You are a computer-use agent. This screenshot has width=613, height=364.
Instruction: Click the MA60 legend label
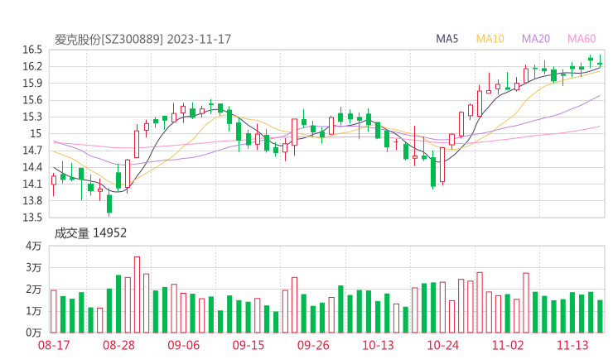582,39
